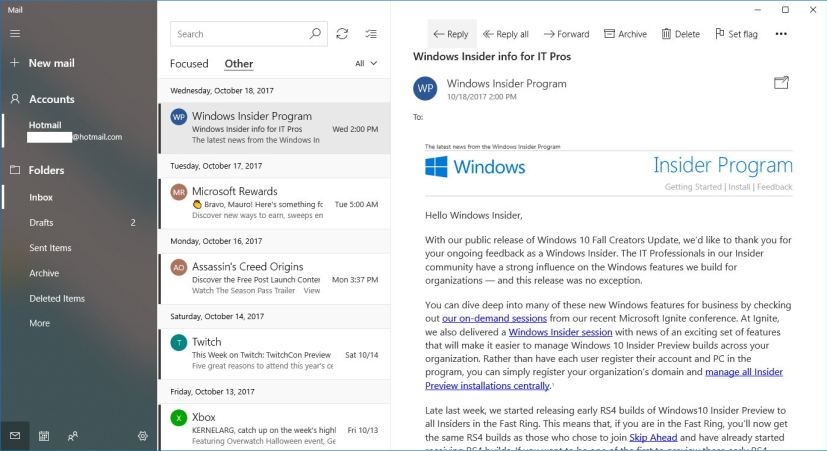Open the hamburger navigation menu
This screenshot has width=827, height=451.
pos(15,34)
